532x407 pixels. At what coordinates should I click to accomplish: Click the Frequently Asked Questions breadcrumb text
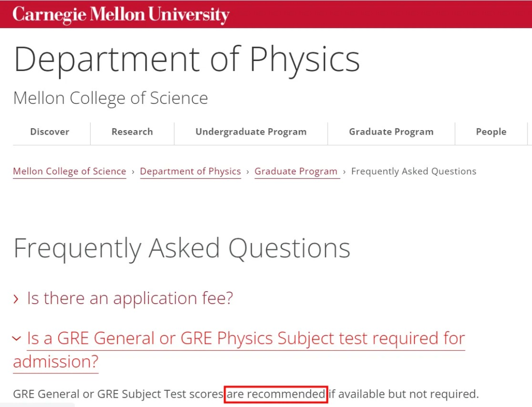(413, 171)
